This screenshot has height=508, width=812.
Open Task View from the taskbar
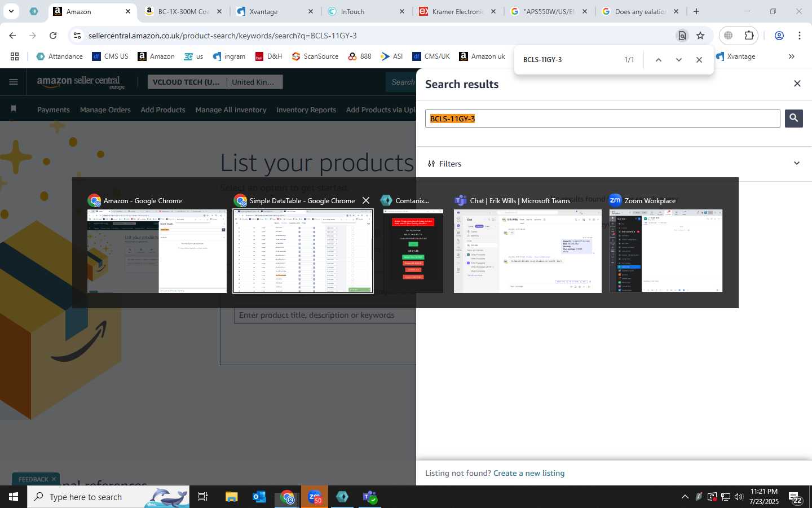tap(203, 497)
